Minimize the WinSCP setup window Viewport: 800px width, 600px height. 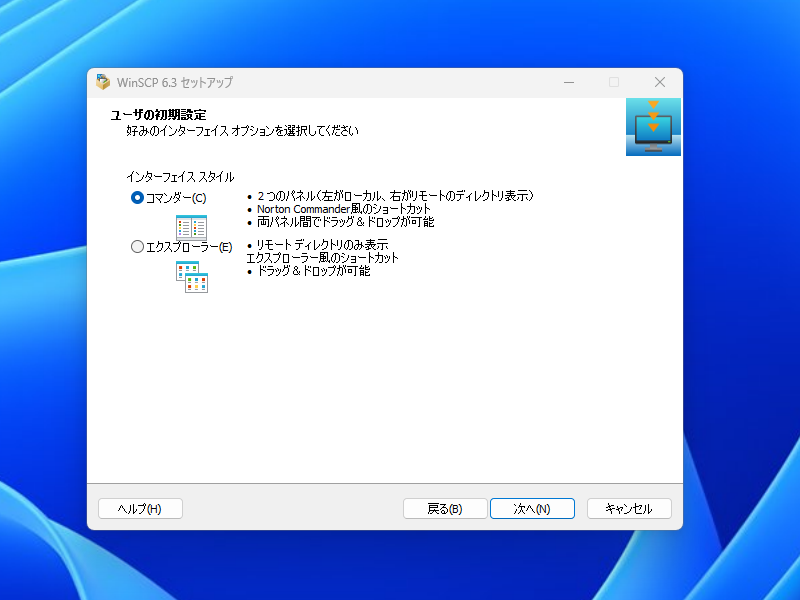[569, 82]
